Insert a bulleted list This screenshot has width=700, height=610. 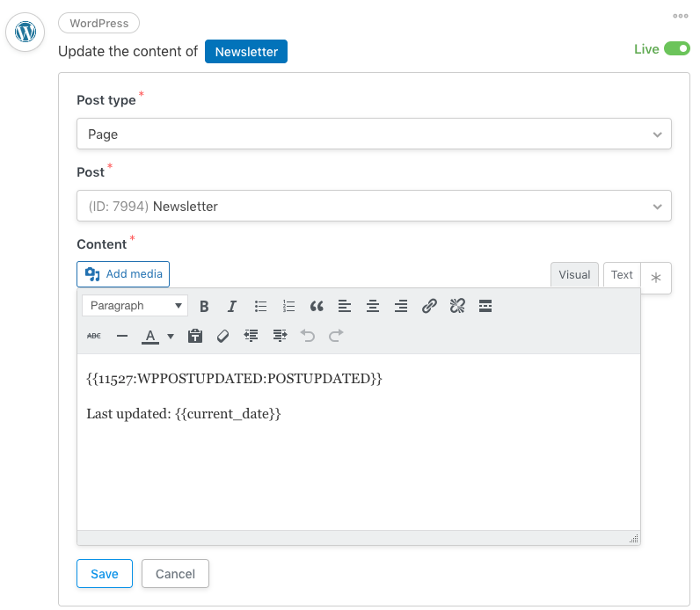click(260, 306)
